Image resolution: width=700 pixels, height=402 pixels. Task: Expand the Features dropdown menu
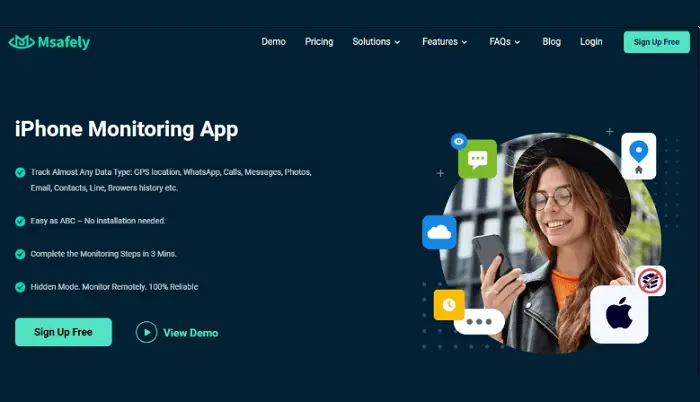[x=444, y=42]
